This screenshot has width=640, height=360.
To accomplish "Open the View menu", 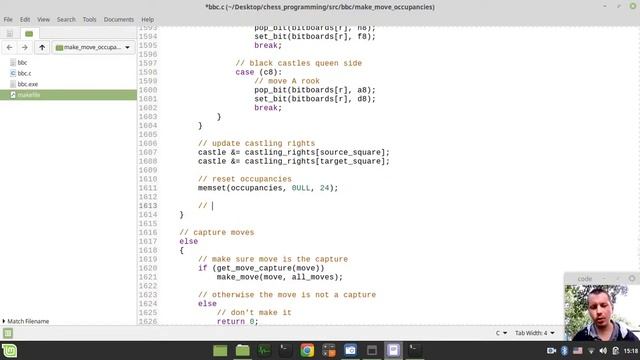I will [43, 19].
